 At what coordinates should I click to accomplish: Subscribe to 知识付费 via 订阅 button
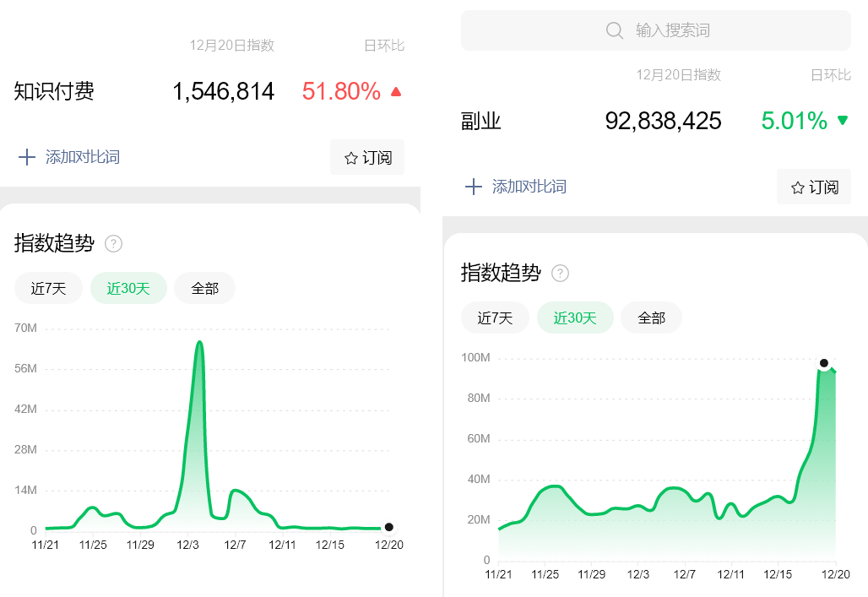coord(366,157)
